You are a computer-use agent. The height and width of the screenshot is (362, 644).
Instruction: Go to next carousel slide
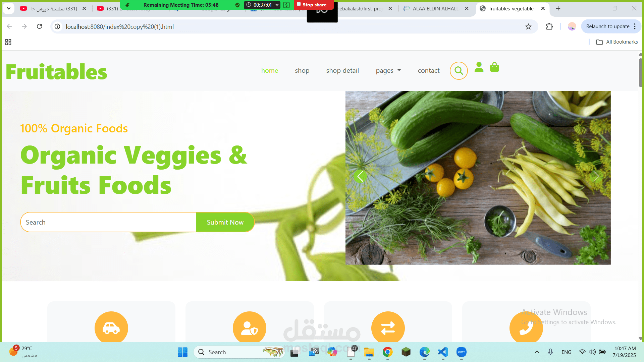click(596, 176)
